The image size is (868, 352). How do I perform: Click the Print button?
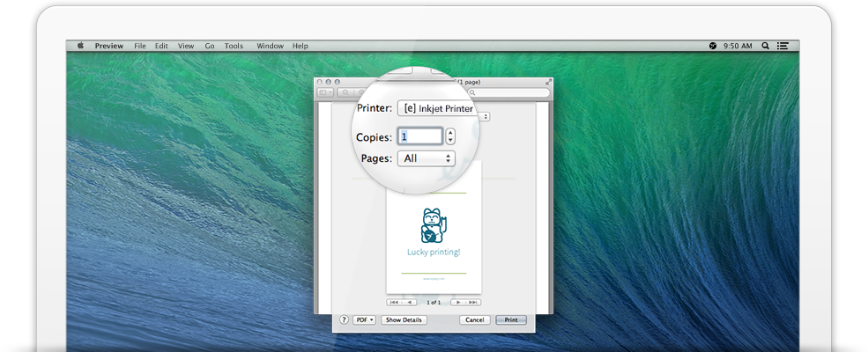511,320
